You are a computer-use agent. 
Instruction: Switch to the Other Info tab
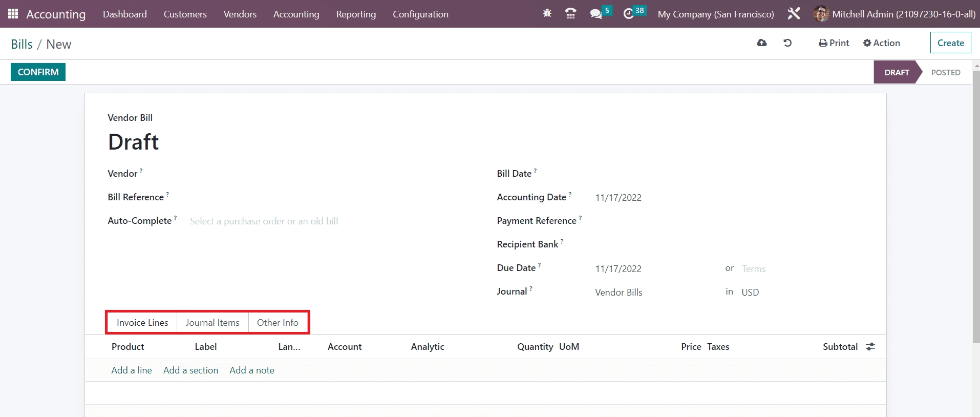(x=278, y=323)
